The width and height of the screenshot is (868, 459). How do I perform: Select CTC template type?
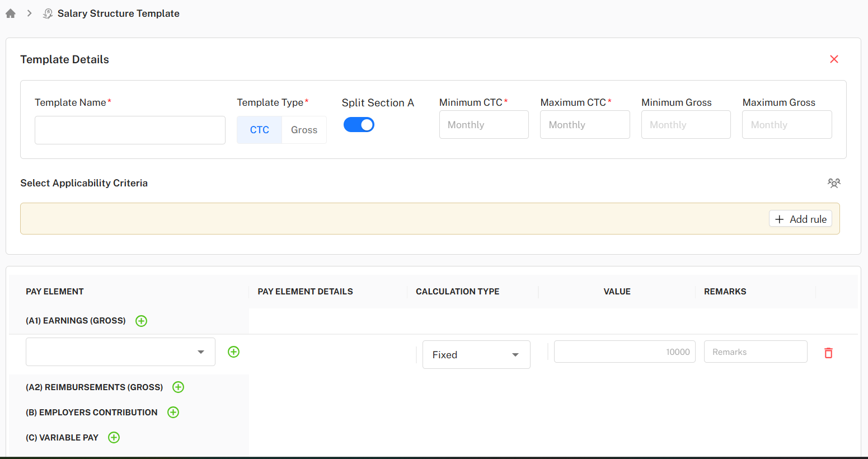(x=260, y=130)
